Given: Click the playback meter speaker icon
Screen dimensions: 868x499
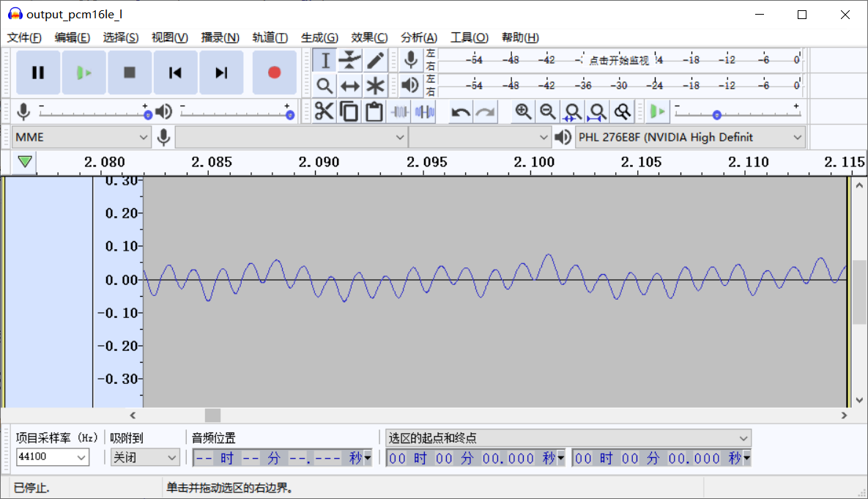Looking at the screenshot, I should (411, 85).
